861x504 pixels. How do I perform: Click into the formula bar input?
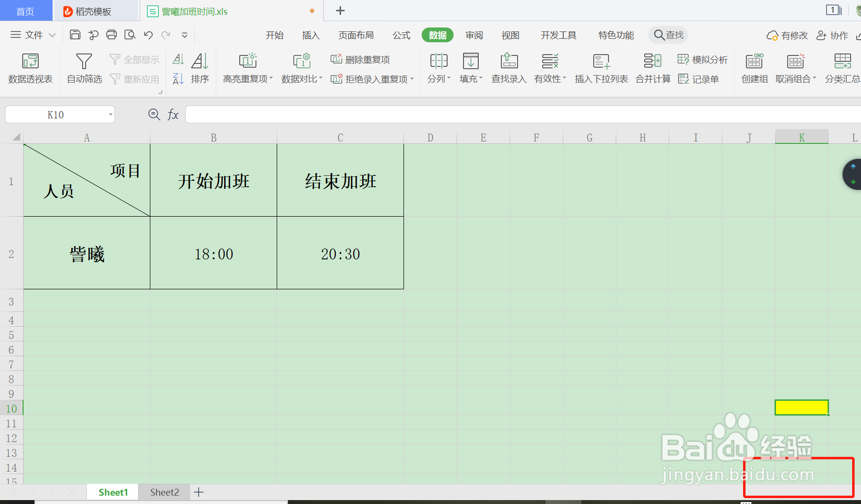(x=523, y=114)
